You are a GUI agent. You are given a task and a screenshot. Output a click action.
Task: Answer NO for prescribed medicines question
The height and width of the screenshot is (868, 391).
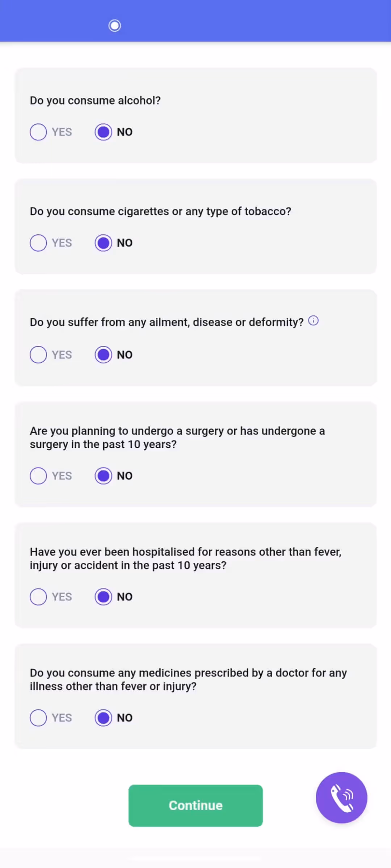pyautogui.click(x=104, y=718)
